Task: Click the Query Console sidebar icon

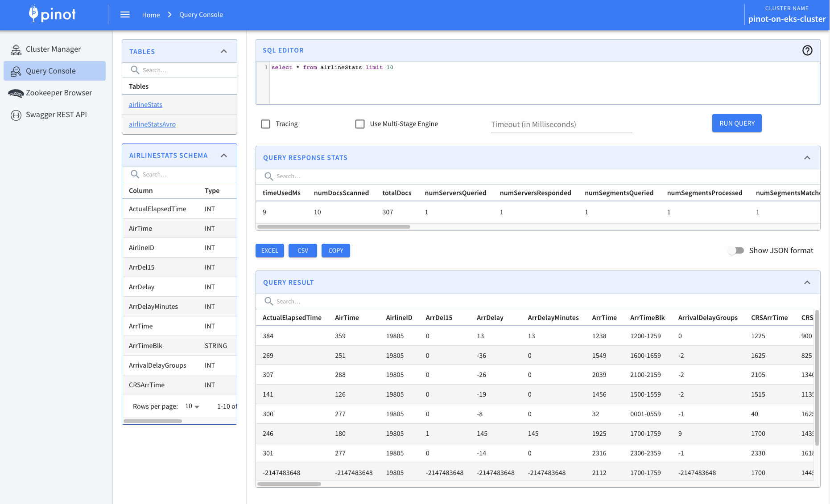Action: [x=16, y=71]
